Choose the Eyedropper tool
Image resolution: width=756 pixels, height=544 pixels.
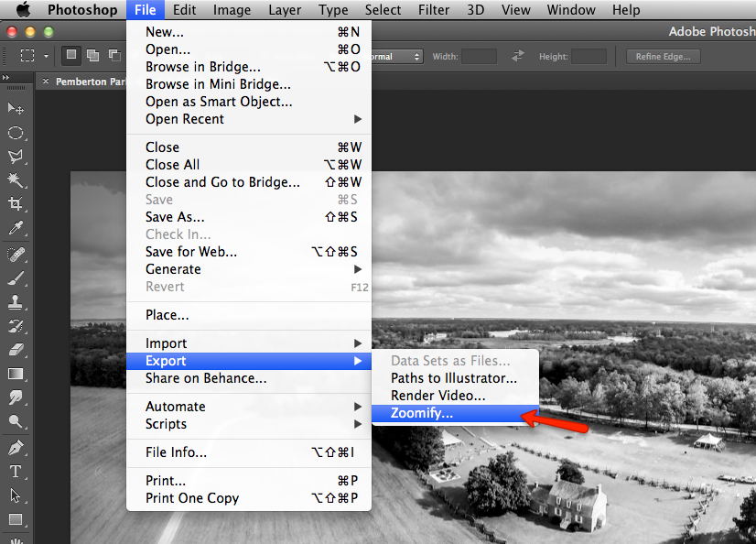pyautogui.click(x=16, y=228)
